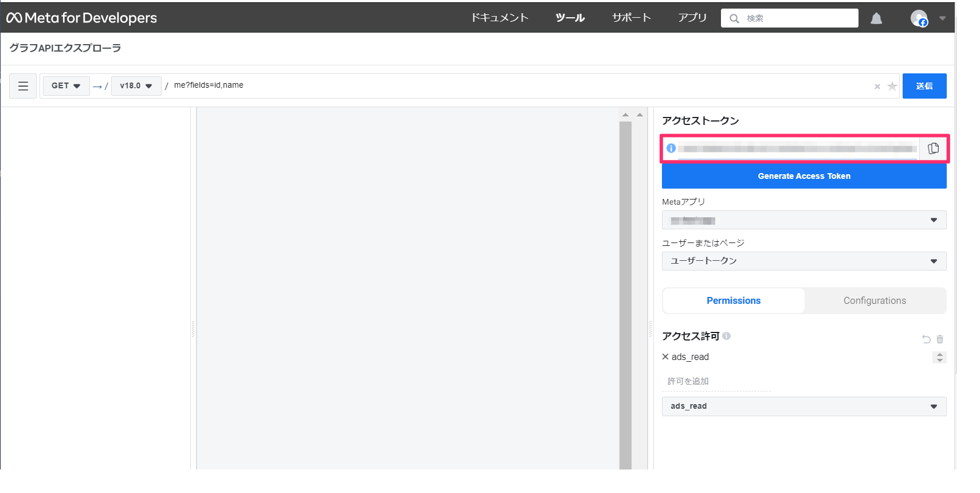980x493 pixels.
Task: Click the blue 送信 submit button
Action: (924, 86)
